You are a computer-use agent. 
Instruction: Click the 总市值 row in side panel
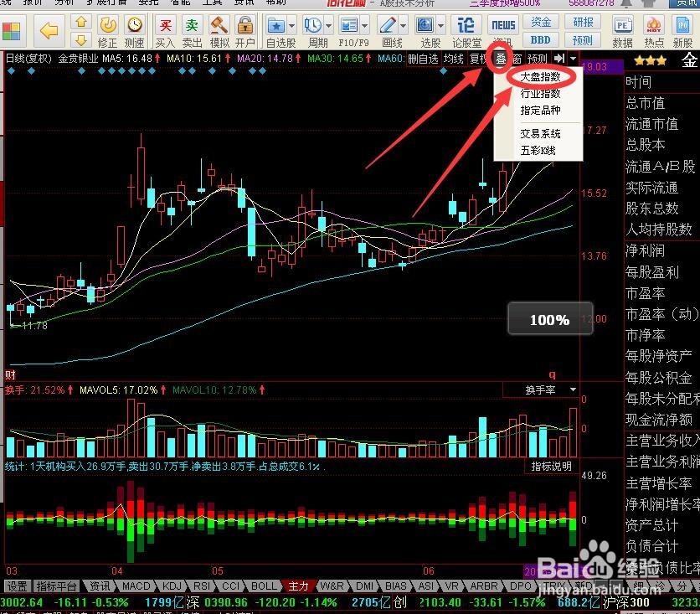[x=646, y=103]
